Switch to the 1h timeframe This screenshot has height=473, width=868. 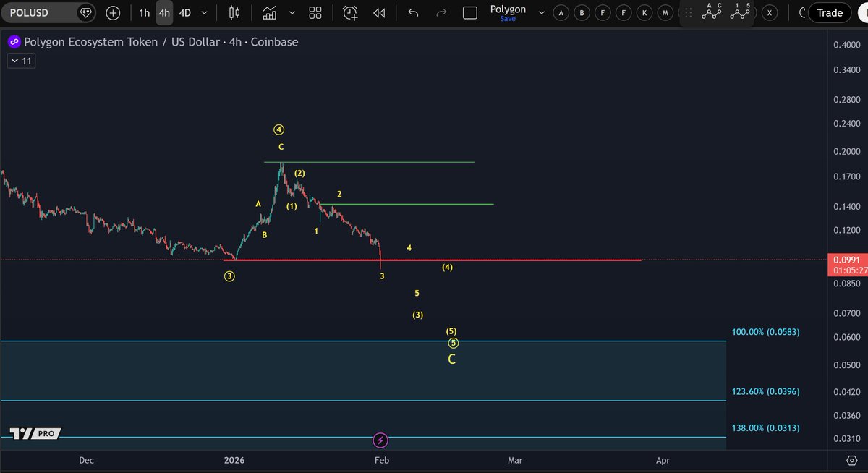coord(145,13)
